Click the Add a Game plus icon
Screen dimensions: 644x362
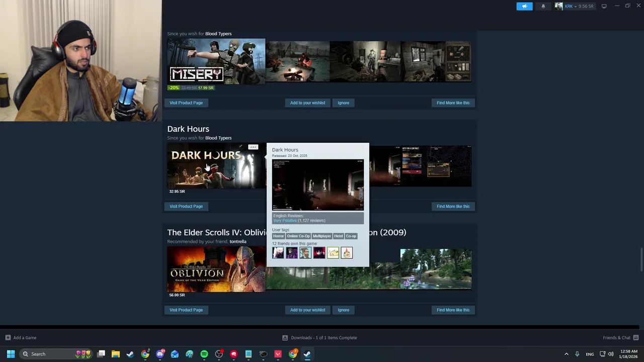coord(8,338)
